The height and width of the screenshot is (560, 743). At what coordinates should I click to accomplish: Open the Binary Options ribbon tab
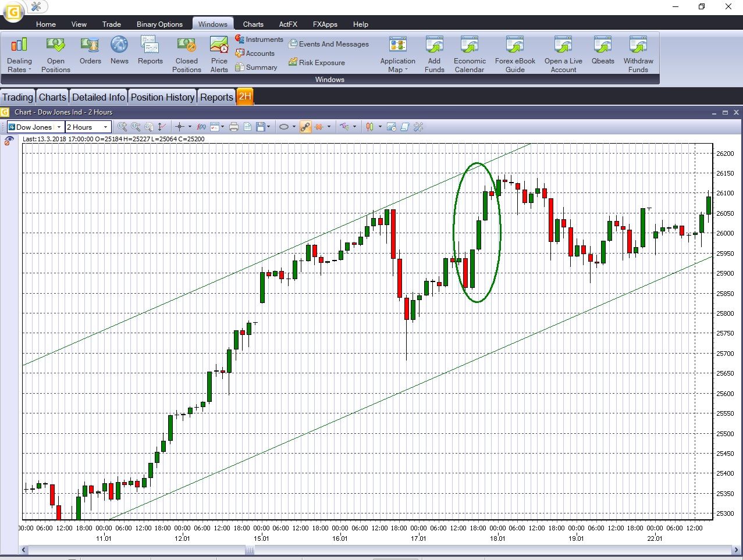[159, 24]
